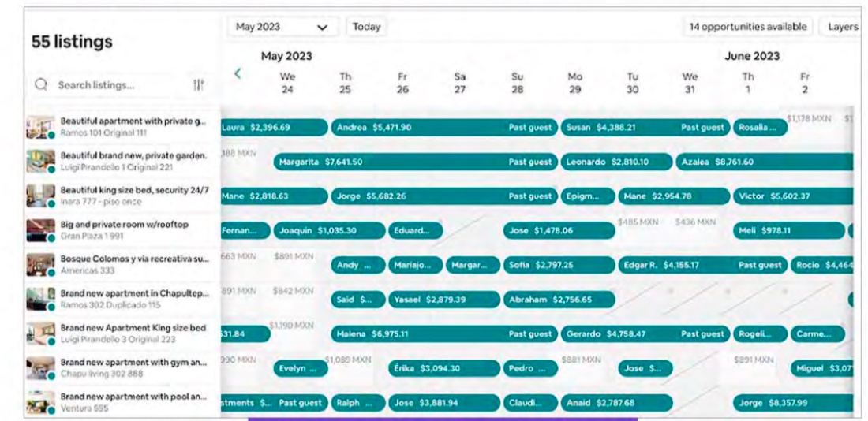Click the $1,089 MXN available night price
This screenshot has height=421, width=868.
click(346, 360)
